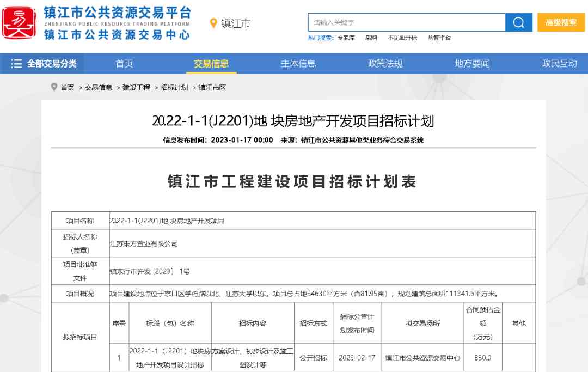
Task: Type in the keyword search field
Action: coord(406,22)
